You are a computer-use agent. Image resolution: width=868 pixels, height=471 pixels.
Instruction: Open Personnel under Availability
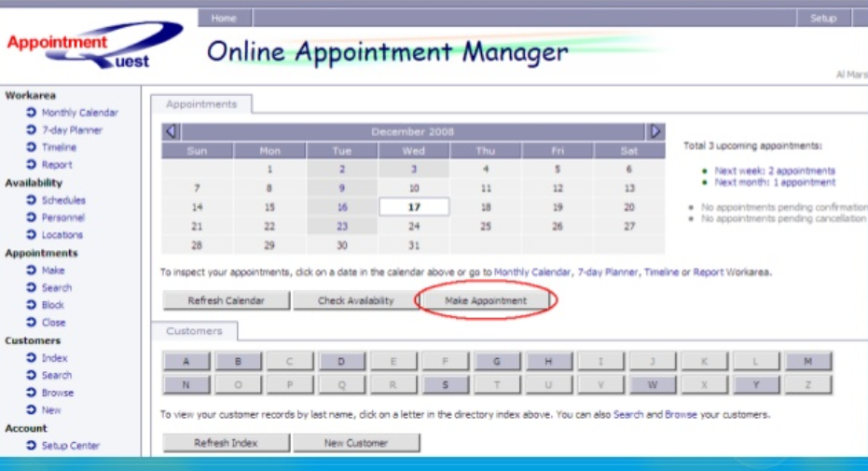63,217
